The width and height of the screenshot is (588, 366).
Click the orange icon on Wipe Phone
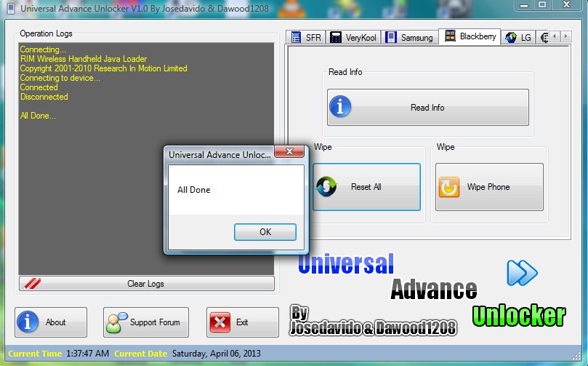pos(449,187)
